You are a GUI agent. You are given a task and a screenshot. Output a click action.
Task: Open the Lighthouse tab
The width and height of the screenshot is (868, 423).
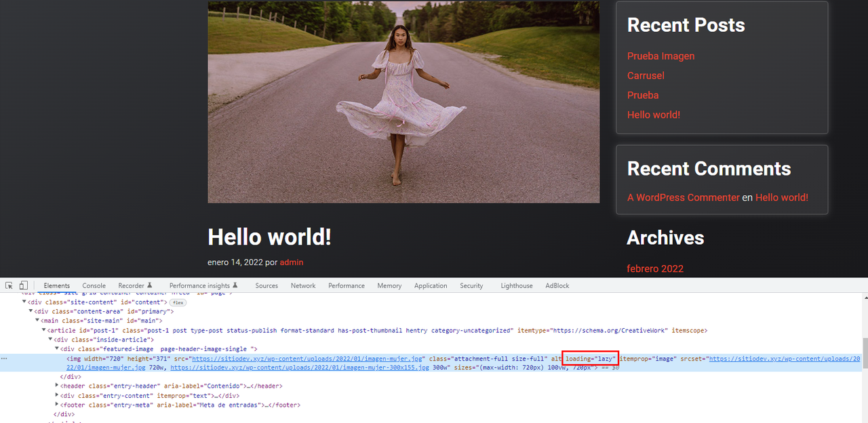coord(517,285)
